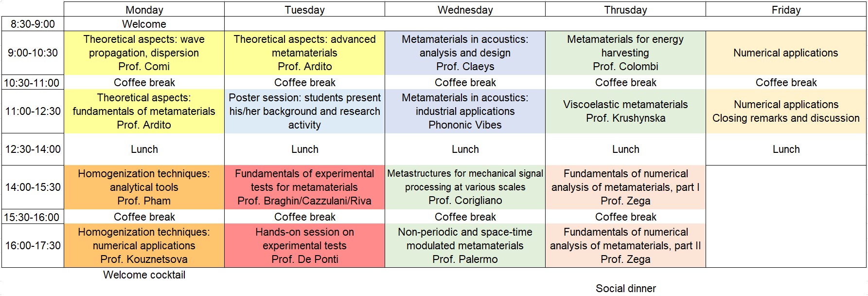Screen dimensions: 868x296
Task: Click Prof. Corigliano's metastructures session
Action: pyautogui.click(x=465, y=187)
